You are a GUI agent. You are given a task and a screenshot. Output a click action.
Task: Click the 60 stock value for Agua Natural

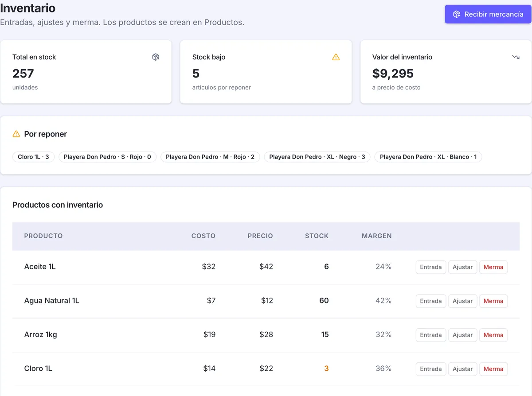tap(324, 301)
